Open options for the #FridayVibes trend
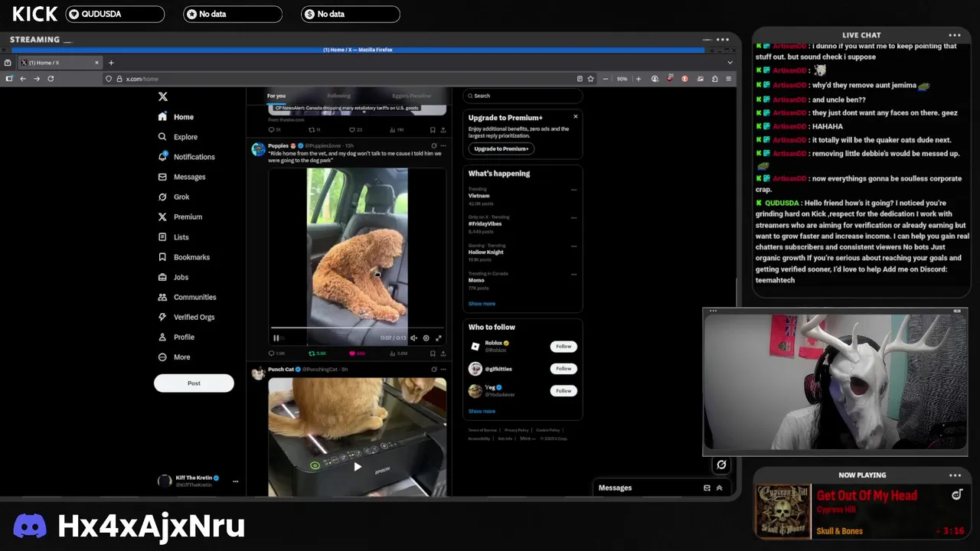The image size is (980, 551). [573, 218]
